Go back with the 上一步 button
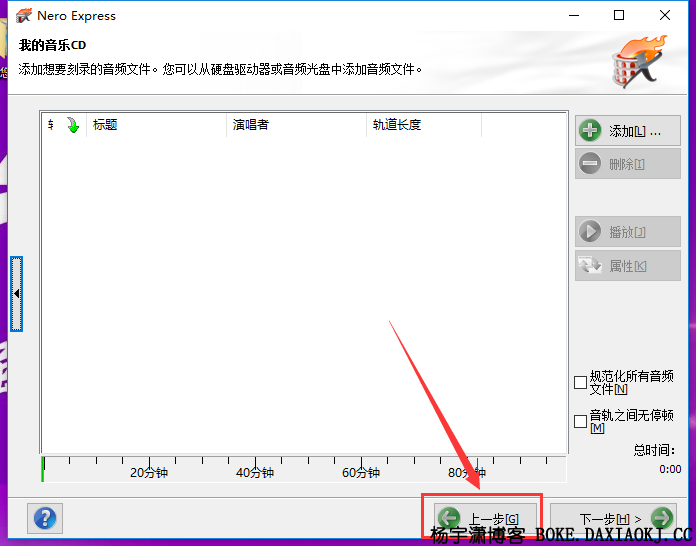The height and width of the screenshot is (546, 696). click(x=485, y=518)
